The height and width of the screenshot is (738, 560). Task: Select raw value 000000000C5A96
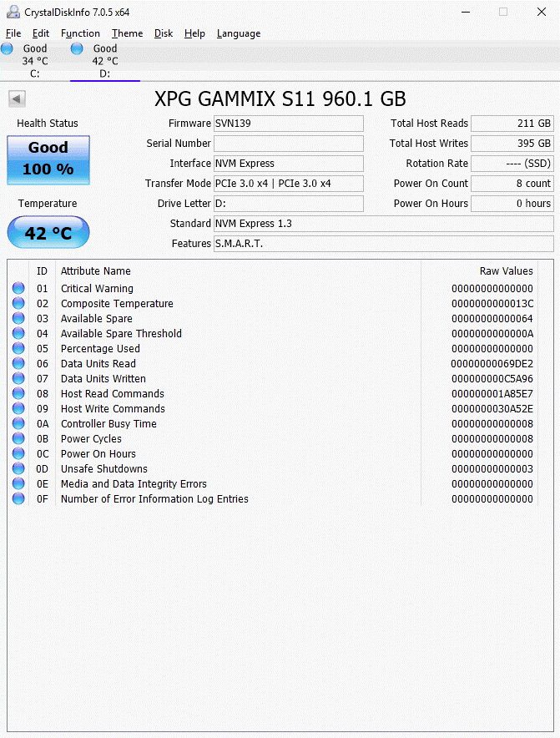492,379
